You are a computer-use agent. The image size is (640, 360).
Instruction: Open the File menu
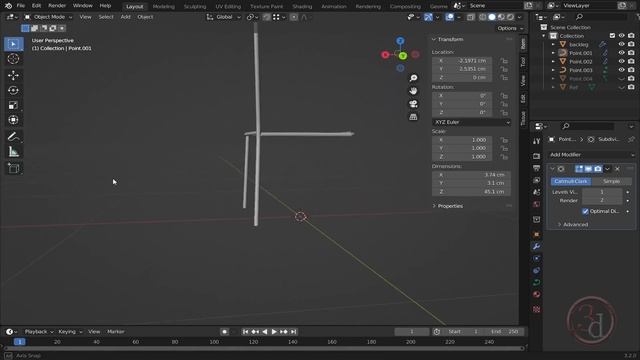point(20,6)
